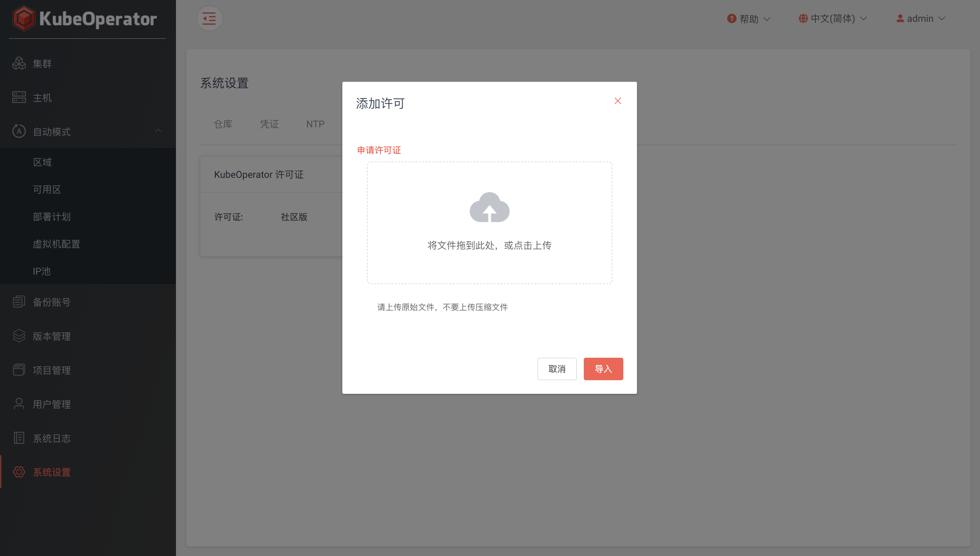
Task: Click the admin user avatar icon
Action: 900,18
